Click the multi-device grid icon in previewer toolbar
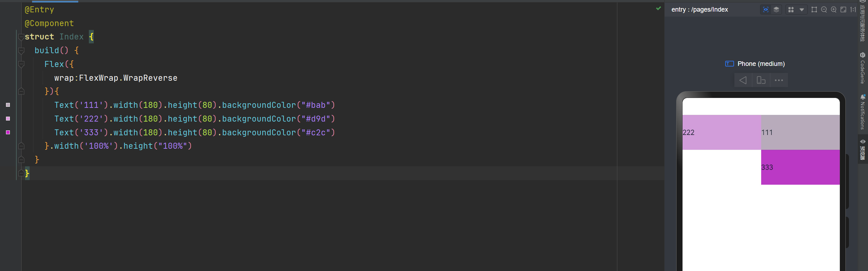 pyautogui.click(x=791, y=10)
